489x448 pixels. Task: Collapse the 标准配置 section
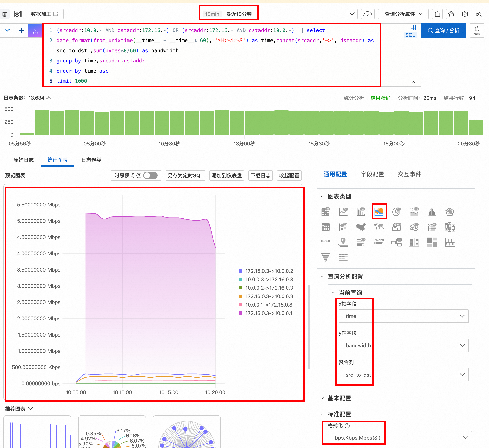coord(322,414)
